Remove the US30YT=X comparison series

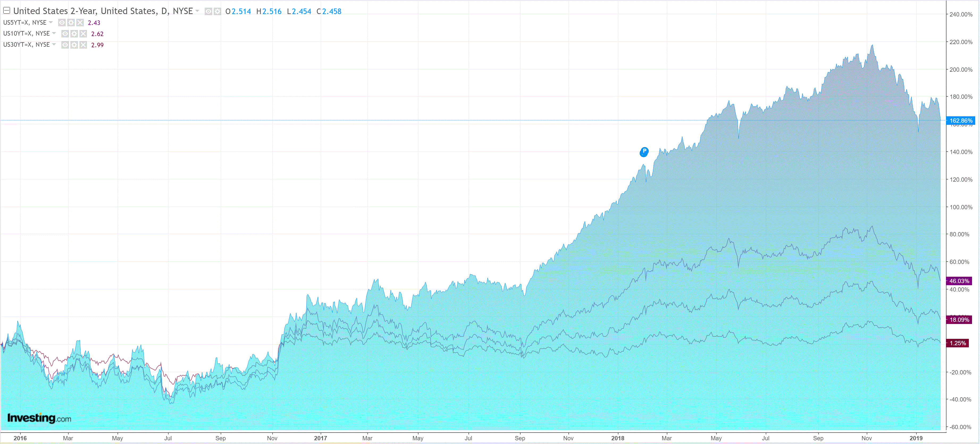(x=83, y=45)
